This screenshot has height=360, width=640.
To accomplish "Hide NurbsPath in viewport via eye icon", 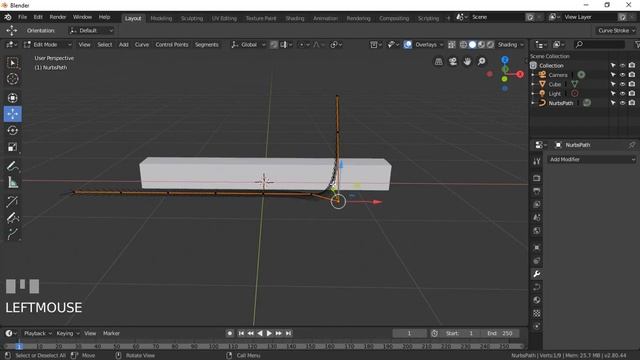I will [622, 103].
